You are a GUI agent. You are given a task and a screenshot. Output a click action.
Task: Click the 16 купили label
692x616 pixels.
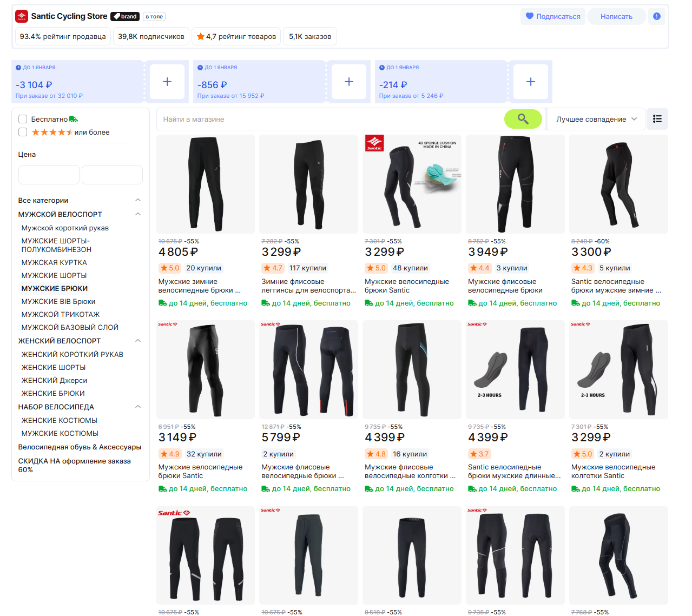pos(410,454)
